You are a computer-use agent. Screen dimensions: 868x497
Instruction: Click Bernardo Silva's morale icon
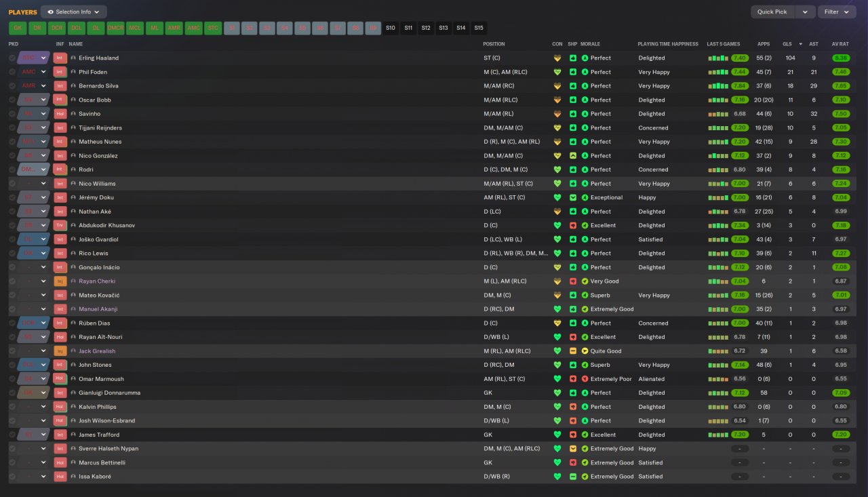(x=585, y=86)
